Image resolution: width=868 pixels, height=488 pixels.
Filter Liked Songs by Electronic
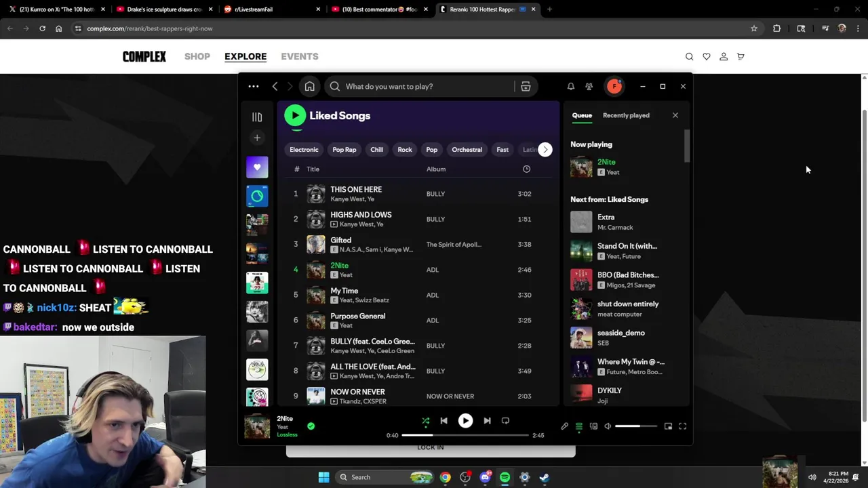tap(304, 150)
